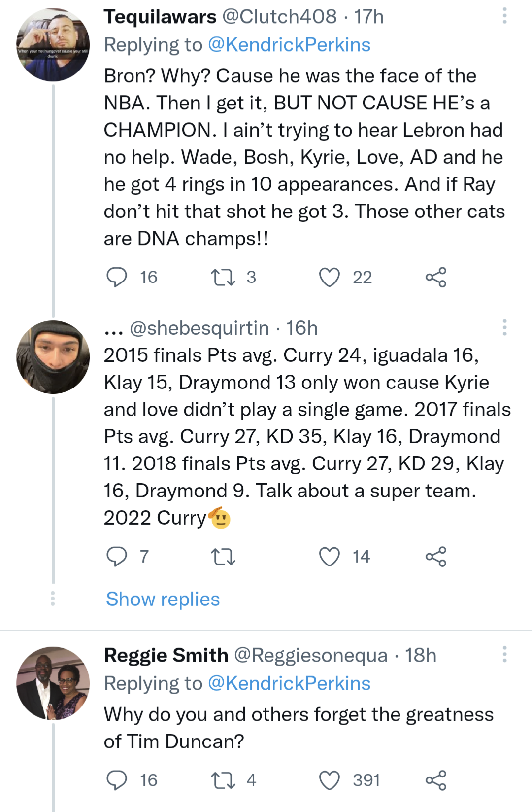The height and width of the screenshot is (812, 532).
Task: Open more options on Reggie Smith's tweet
Action: click(504, 655)
